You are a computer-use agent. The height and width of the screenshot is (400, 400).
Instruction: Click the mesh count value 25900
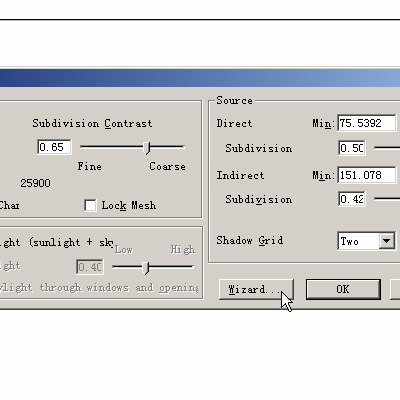click(35, 183)
